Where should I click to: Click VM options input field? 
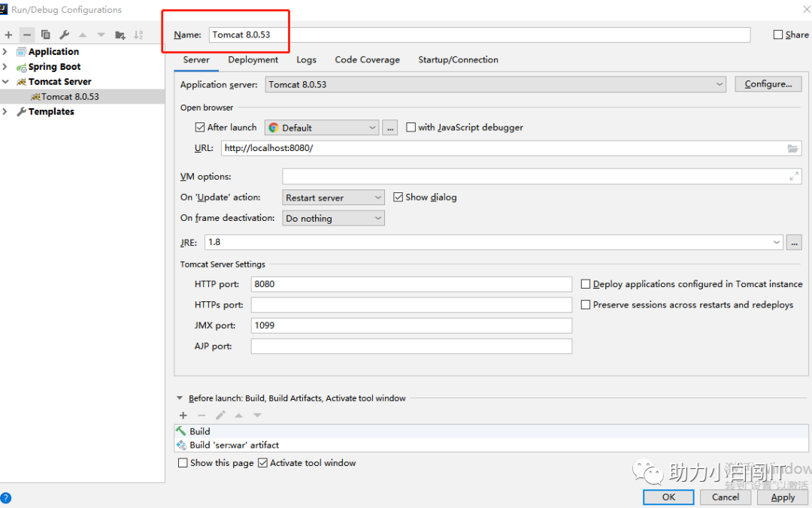coord(541,177)
